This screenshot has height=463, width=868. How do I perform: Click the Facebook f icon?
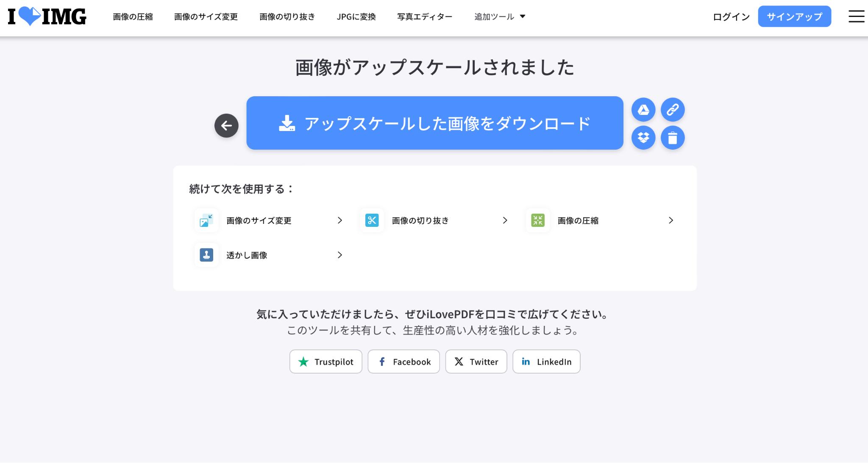[382, 362]
